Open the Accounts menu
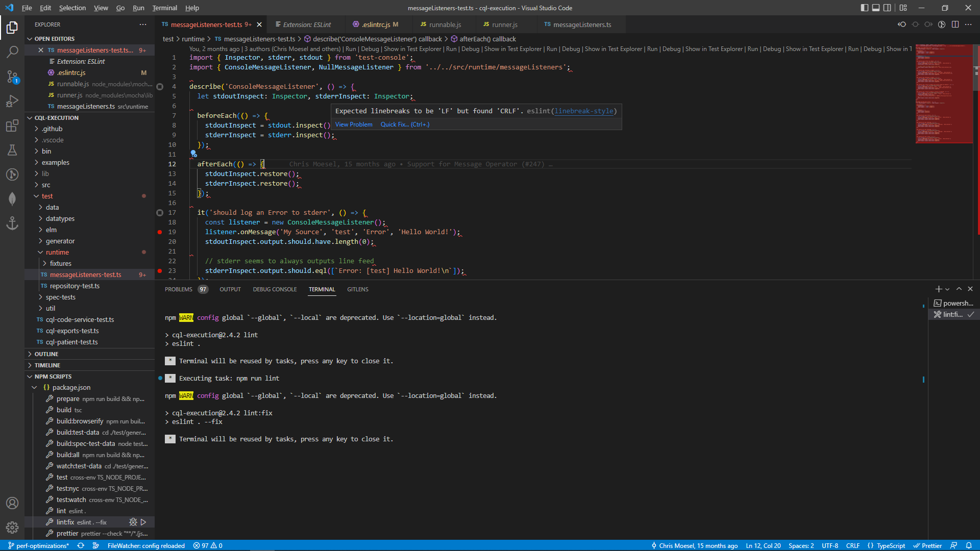Viewport: 980px width, 551px height. (x=12, y=503)
